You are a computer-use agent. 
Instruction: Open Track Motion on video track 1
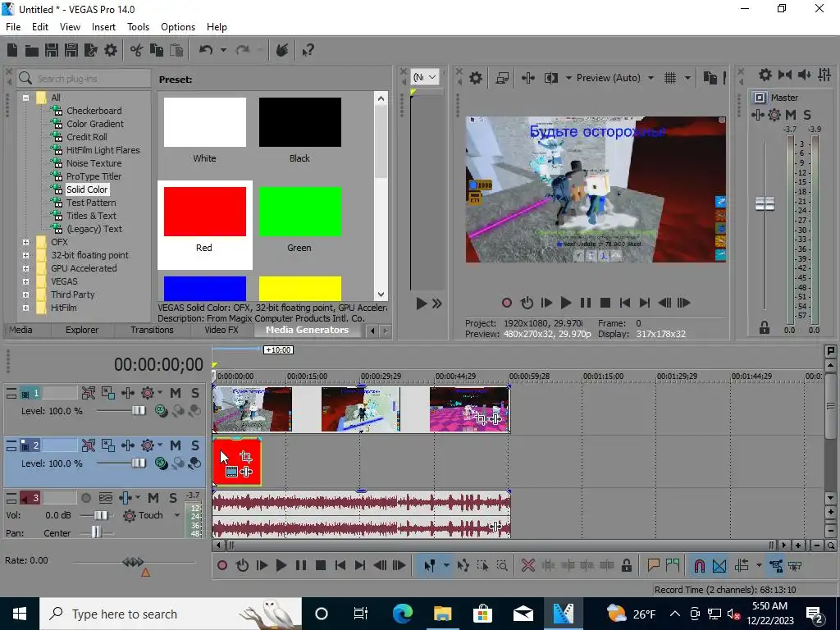(108, 393)
